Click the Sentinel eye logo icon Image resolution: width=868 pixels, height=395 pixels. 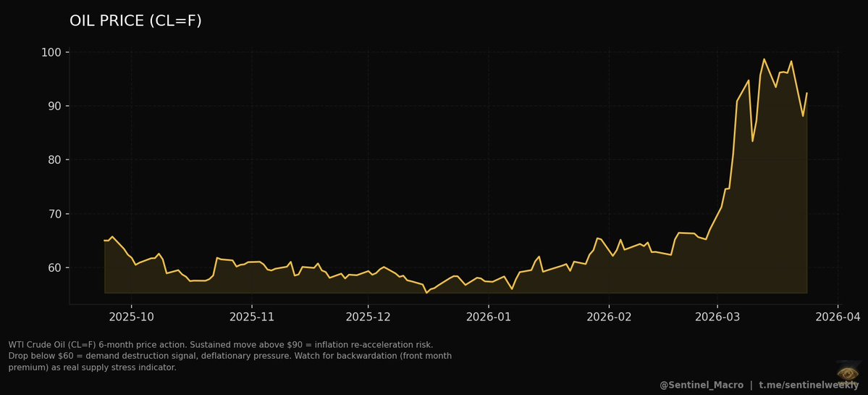point(848,373)
